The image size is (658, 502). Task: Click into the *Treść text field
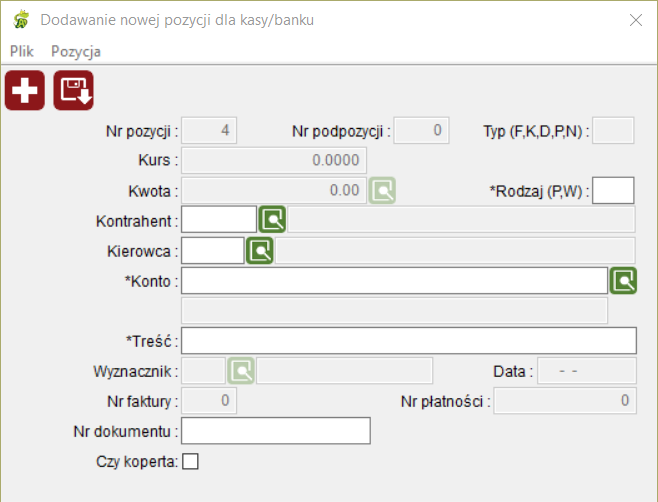(x=409, y=340)
